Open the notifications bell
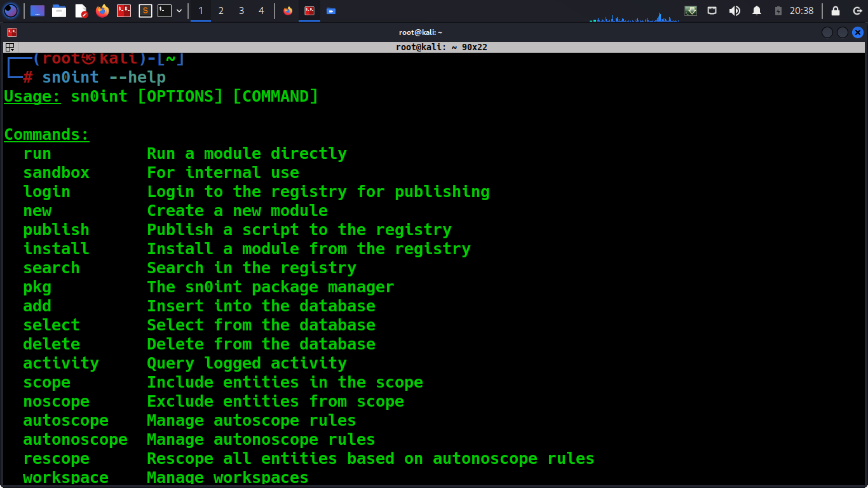Viewport: 868px width, 488px height. tap(757, 11)
